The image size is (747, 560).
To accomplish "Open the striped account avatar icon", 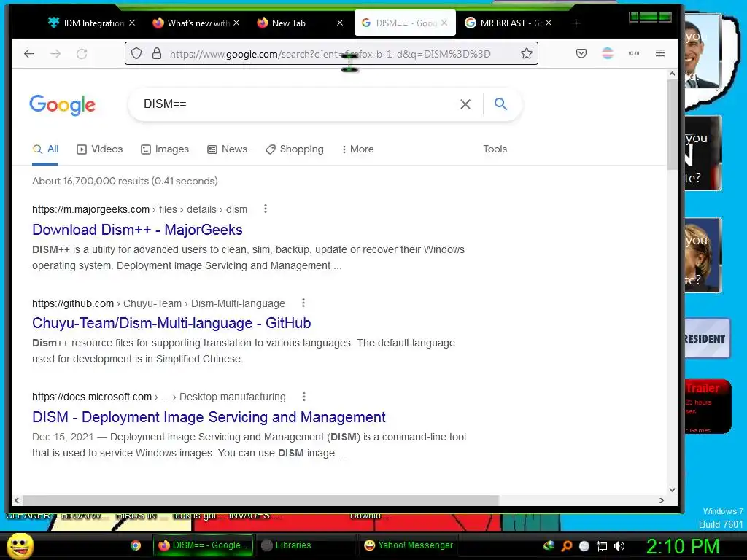I will tap(608, 53).
